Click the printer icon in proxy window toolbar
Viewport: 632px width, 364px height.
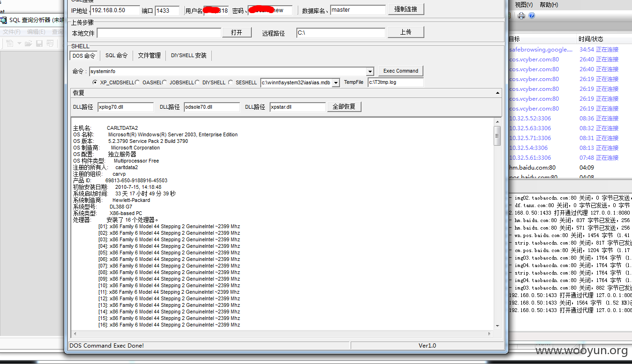coord(521,16)
